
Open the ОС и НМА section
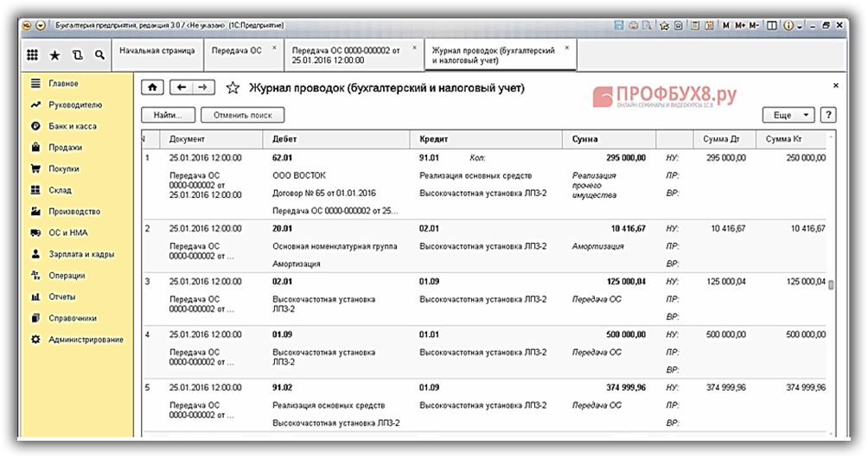[68, 232]
